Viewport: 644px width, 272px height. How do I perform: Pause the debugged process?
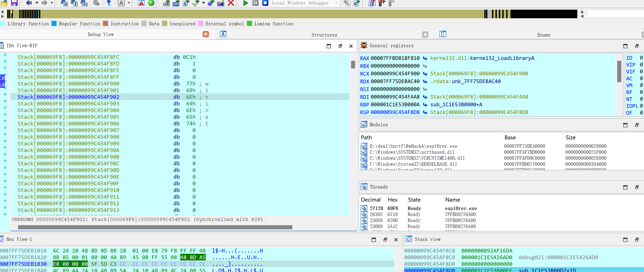255,3
